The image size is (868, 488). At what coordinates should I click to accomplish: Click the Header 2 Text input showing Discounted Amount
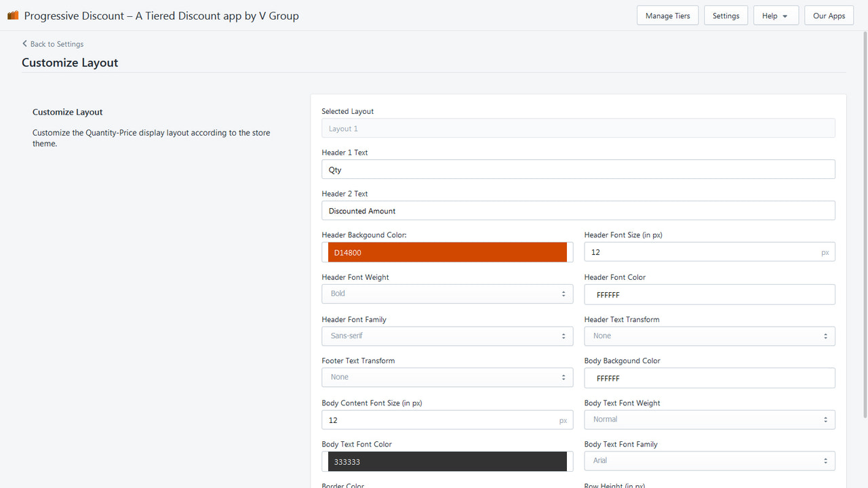click(x=578, y=210)
